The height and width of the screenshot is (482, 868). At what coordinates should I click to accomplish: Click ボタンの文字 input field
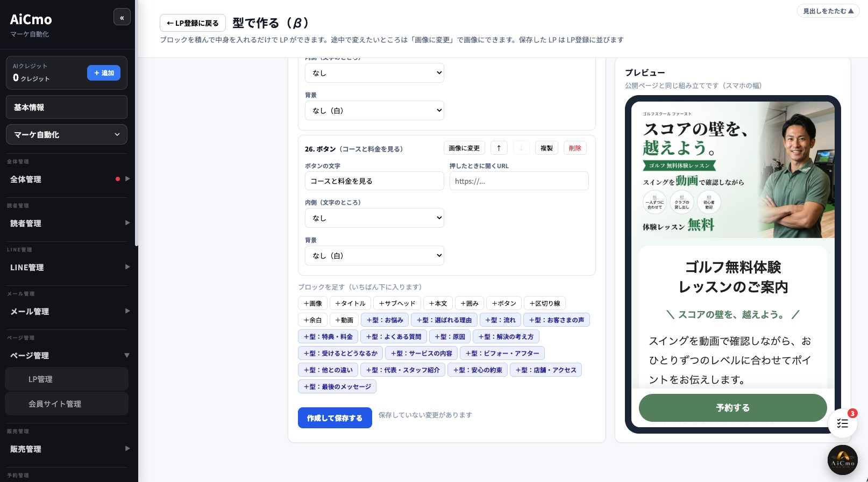374,181
